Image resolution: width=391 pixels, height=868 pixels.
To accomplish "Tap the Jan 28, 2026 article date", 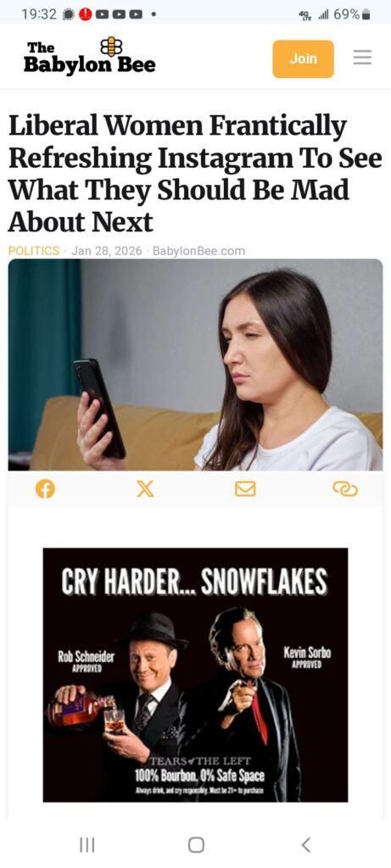I will tap(106, 251).
